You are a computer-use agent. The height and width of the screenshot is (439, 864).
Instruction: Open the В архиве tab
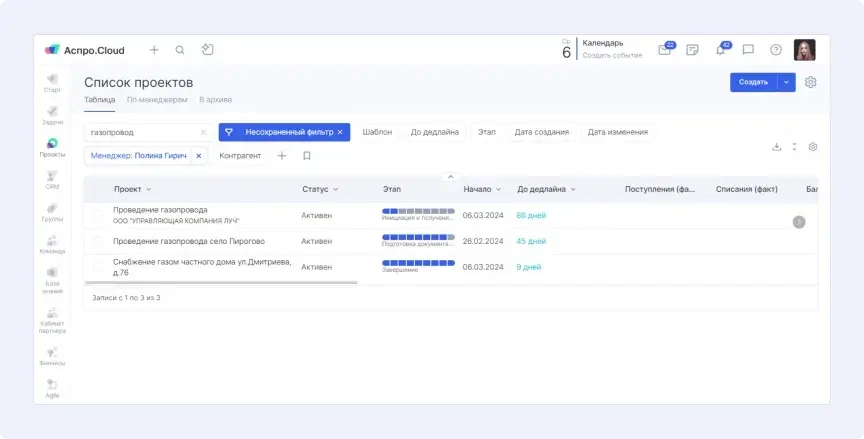point(215,100)
